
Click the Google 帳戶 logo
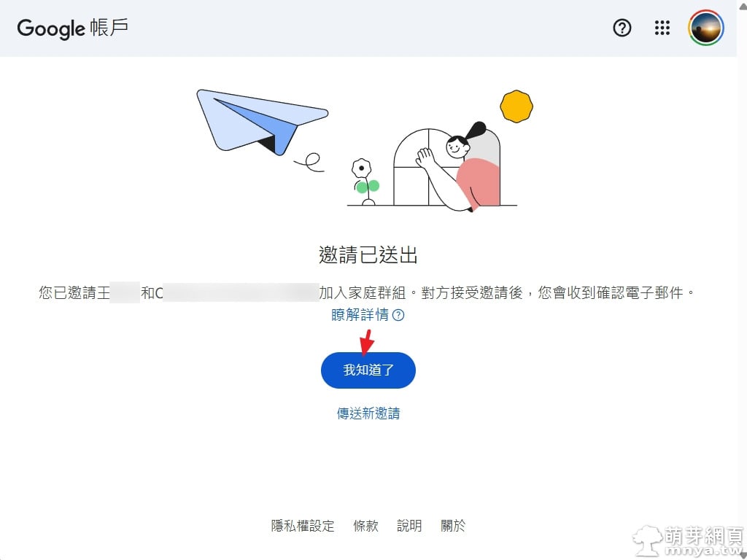[73, 28]
